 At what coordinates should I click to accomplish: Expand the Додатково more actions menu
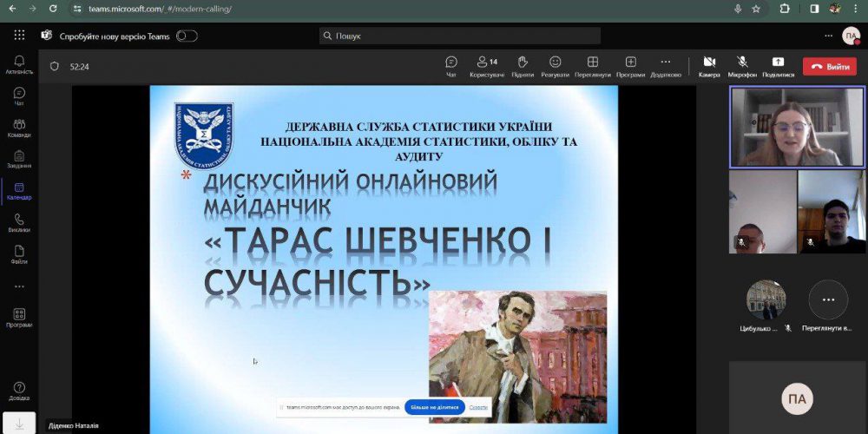(665, 65)
